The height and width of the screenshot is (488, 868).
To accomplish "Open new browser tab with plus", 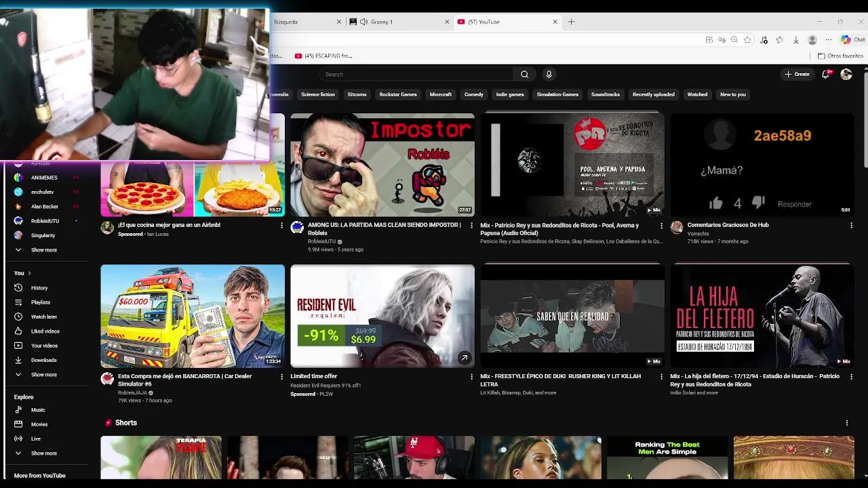I will click(571, 22).
